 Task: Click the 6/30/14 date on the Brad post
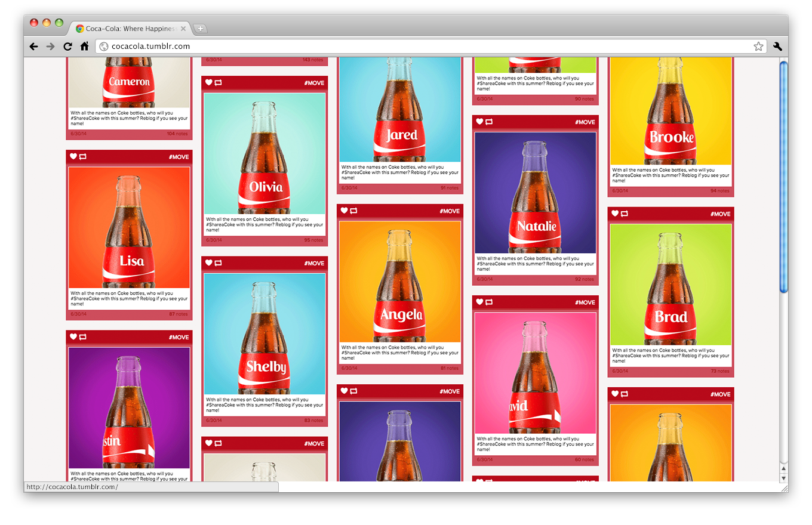pyautogui.click(x=620, y=371)
